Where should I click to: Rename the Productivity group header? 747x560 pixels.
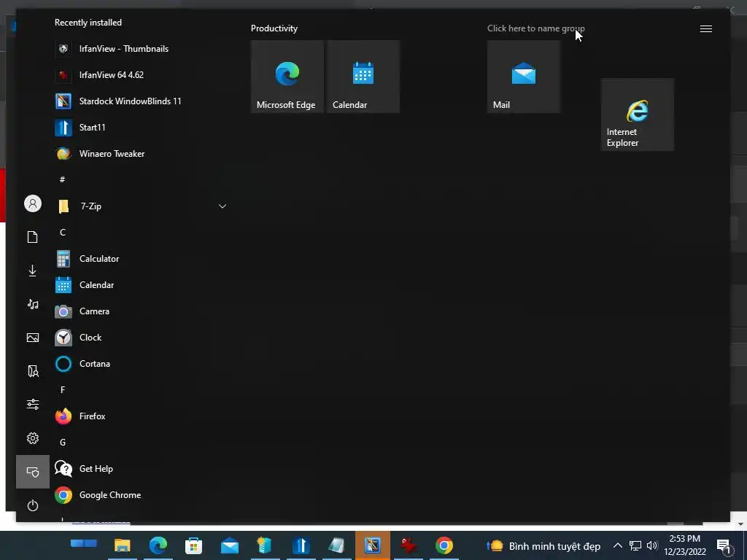pyautogui.click(x=274, y=28)
